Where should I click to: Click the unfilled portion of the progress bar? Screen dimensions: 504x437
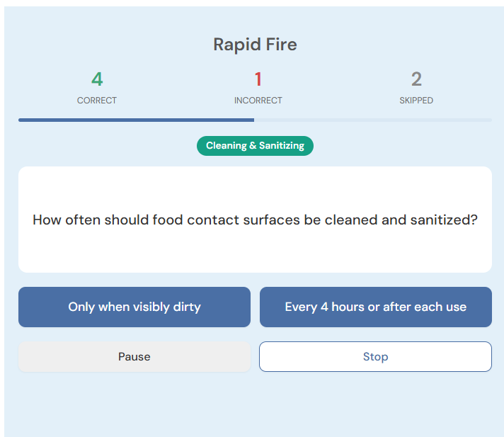point(373,120)
